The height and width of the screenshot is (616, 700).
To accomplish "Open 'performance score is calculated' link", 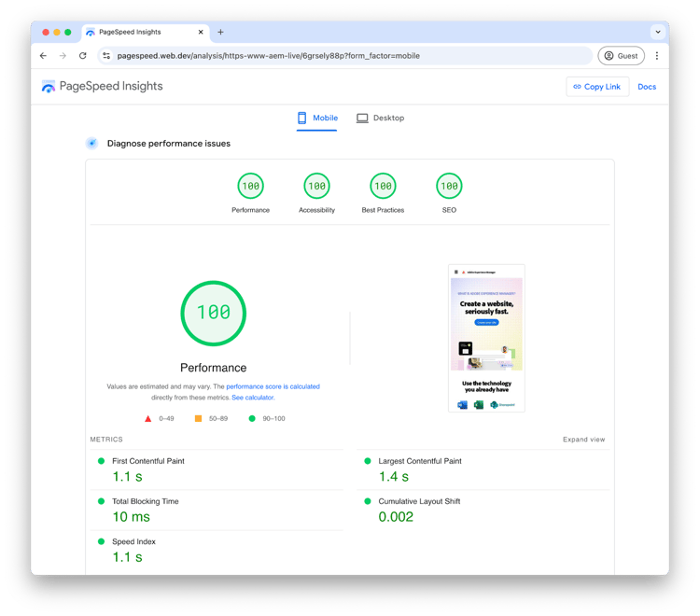I will point(273,386).
